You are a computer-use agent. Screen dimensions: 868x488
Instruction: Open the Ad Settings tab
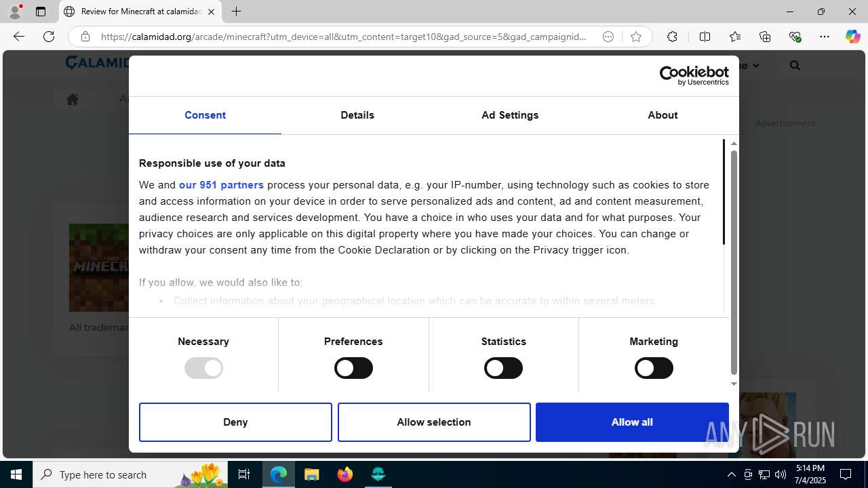point(510,115)
